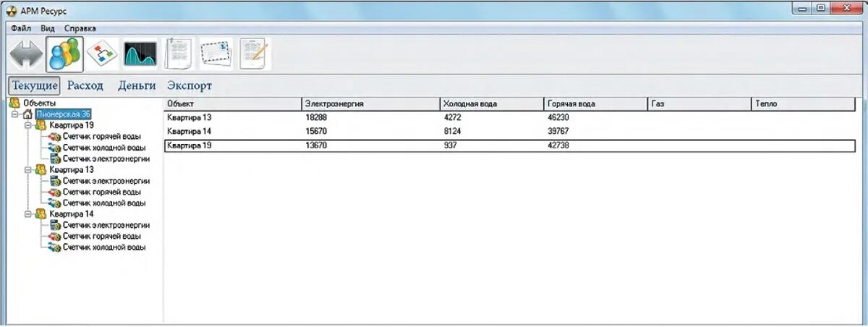Switch to the Текущие tab
This screenshot has width=868, height=327.
tap(35, 85)
